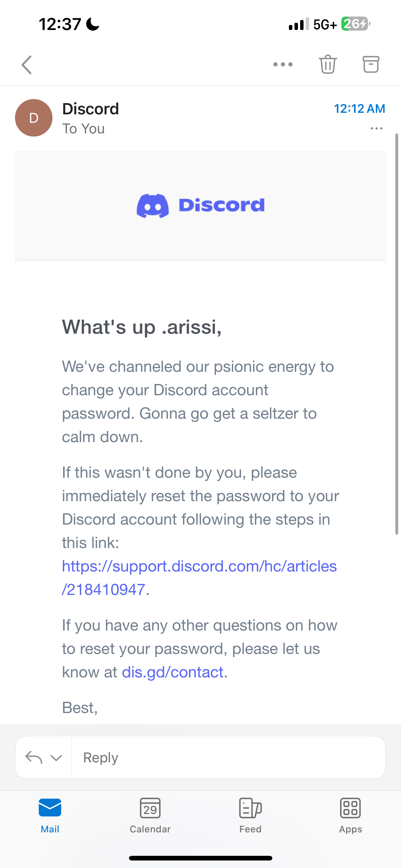Screen dimensions: 401x868
Task: Open the Apps tab
Action: 350,816
